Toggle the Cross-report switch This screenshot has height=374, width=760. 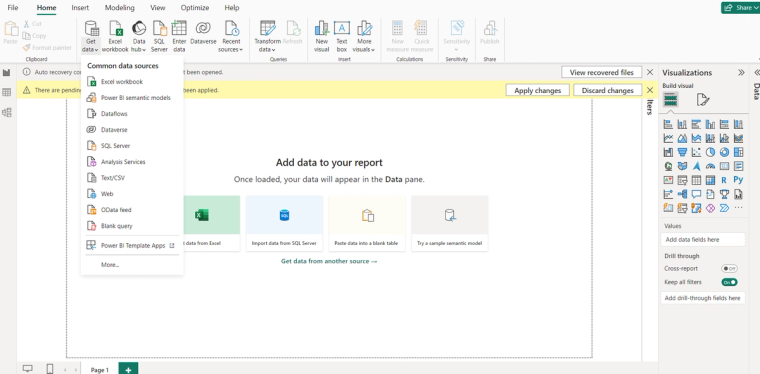point(729,268)
